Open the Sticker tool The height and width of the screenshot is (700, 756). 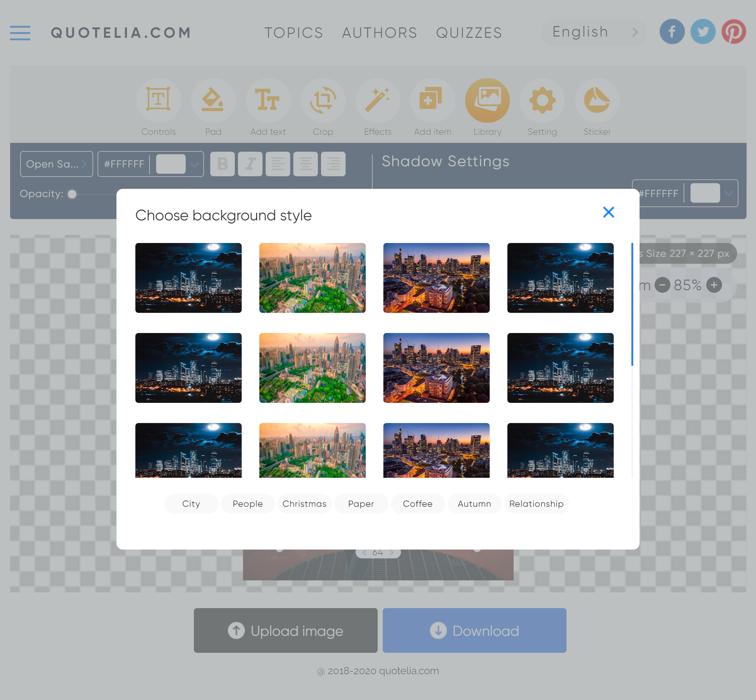[x=597, y=100]
